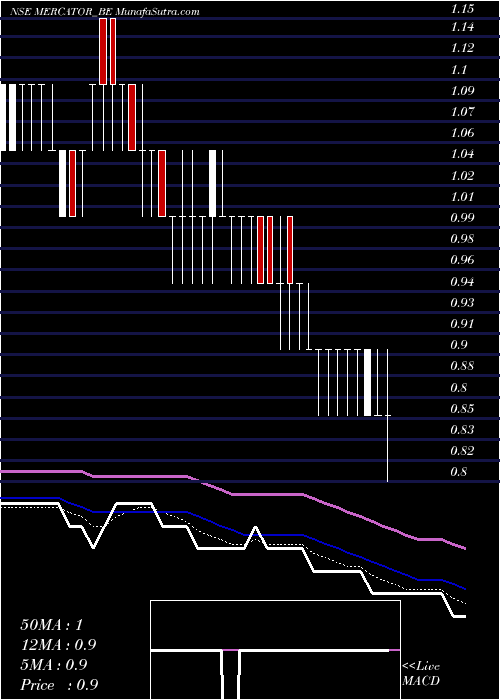Screen dimensions: 500x700
Task: Click the NSE MERCATOR_BE MunafaSutra.com chart title
Action: (104, 12)
